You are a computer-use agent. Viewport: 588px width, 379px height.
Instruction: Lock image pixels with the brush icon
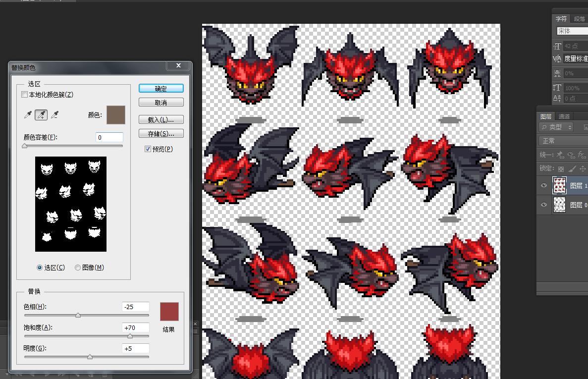(x=572, y=169)
